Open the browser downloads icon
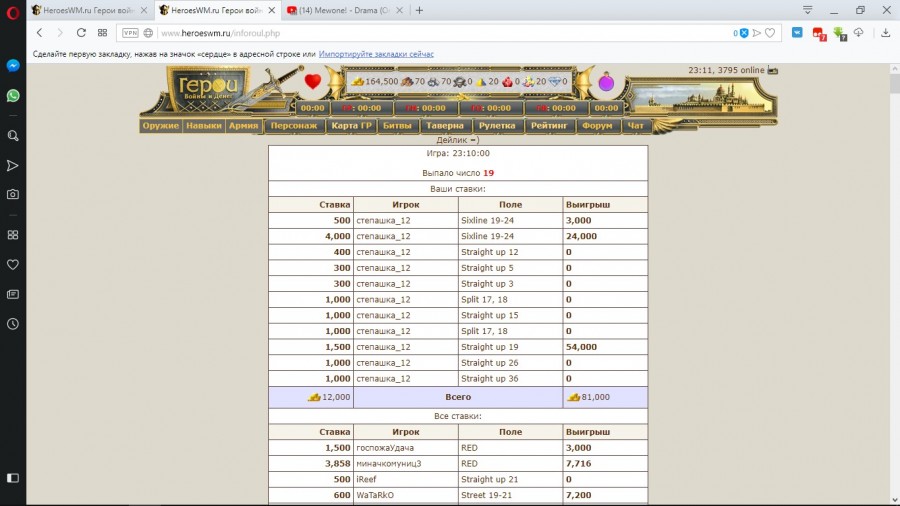This screenshot has height=506, width=900. point(886,33)
